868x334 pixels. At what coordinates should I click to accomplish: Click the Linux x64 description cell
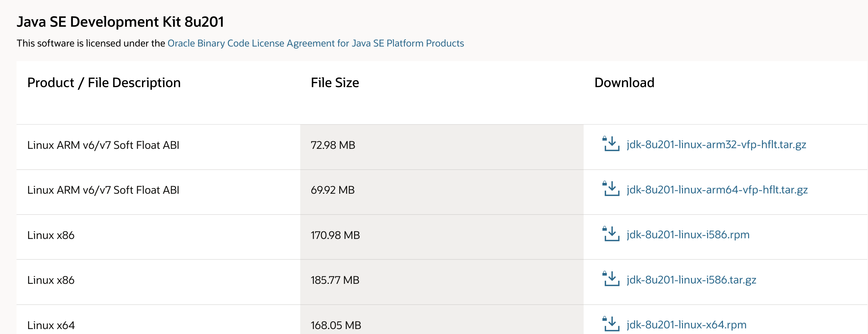click(x=158, y=319)
